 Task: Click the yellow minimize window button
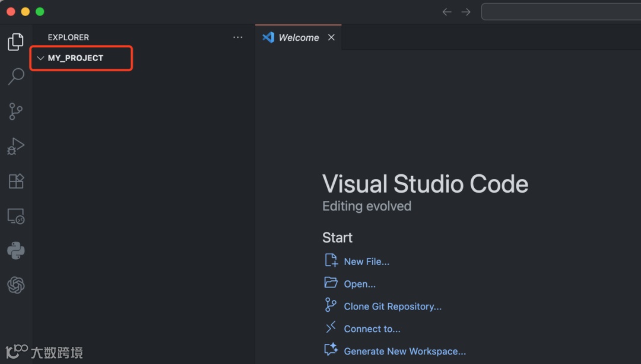point(26,11)
